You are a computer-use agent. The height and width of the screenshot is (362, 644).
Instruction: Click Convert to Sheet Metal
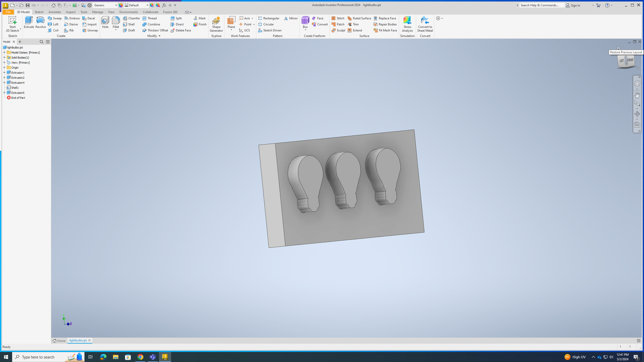(x=425, y=24)
